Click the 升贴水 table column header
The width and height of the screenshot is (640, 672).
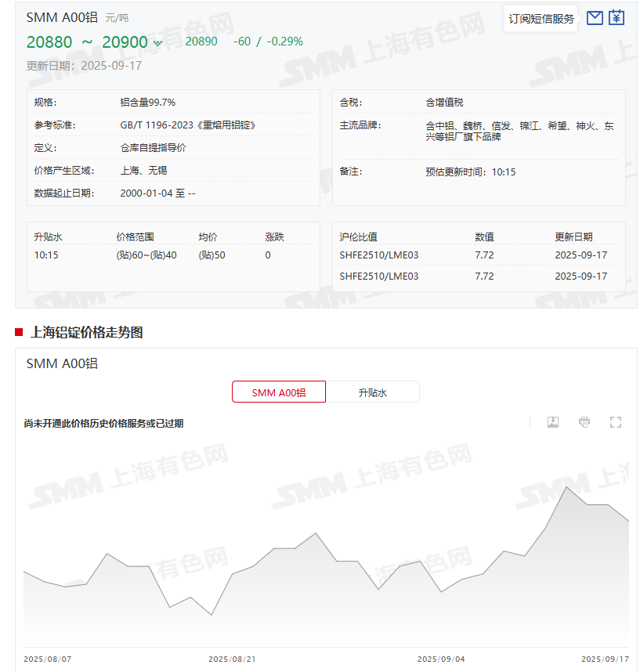(48, 237)
